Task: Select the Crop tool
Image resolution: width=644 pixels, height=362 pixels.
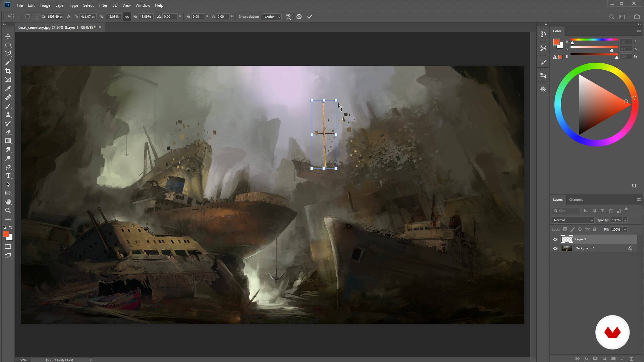Action: pyautogui.click(x=8, y=71)
